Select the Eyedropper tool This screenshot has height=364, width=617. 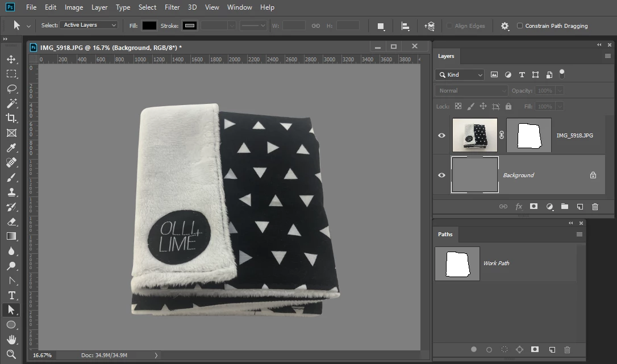click(x=11, y=148)
